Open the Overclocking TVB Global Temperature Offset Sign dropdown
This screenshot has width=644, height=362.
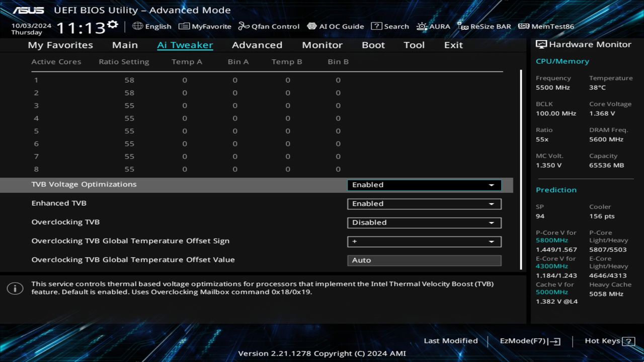pos(424,241)
